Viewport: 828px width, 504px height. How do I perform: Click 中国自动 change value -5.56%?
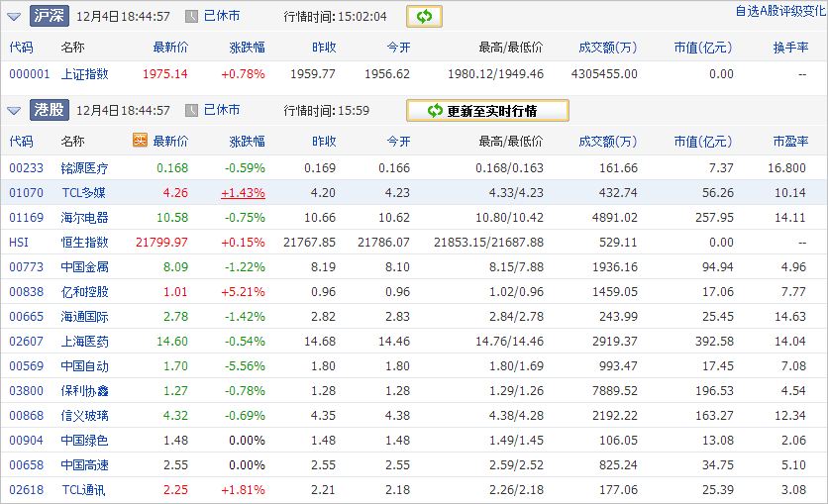tap(245, 366)
